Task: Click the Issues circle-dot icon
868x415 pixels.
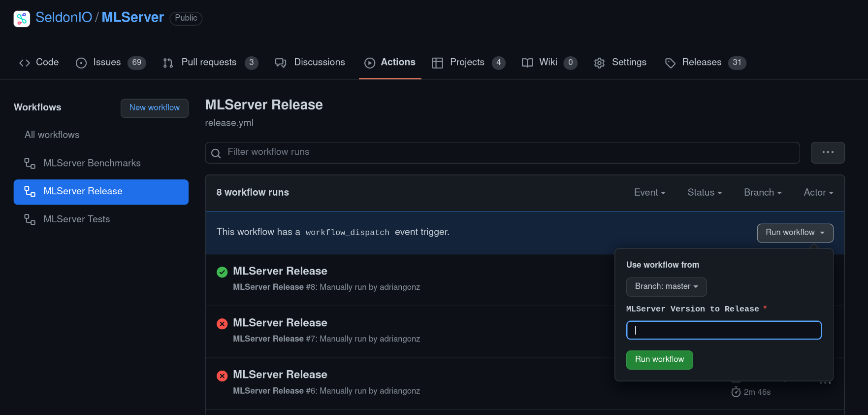Action: pyautogui.click(x=81, y=63)
